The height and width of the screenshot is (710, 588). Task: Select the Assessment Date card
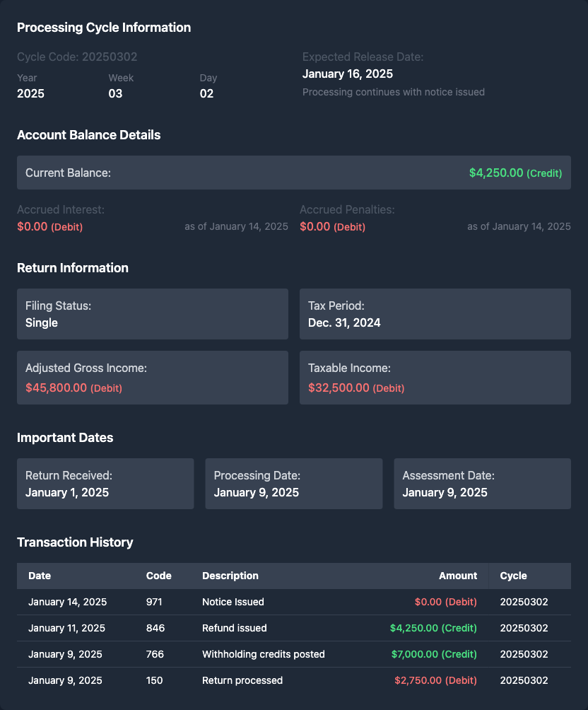tap(482, 484)
